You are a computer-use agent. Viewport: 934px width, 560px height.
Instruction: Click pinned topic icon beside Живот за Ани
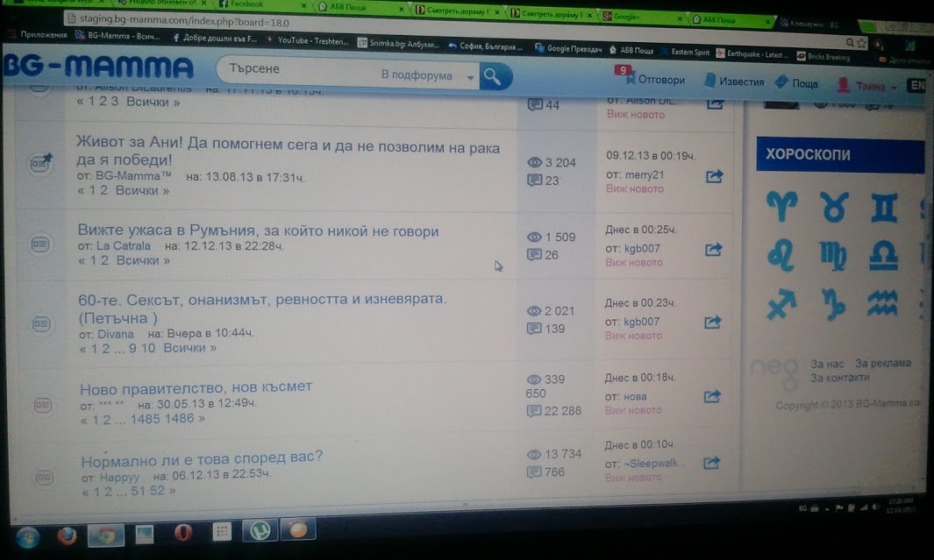(40, 162)
